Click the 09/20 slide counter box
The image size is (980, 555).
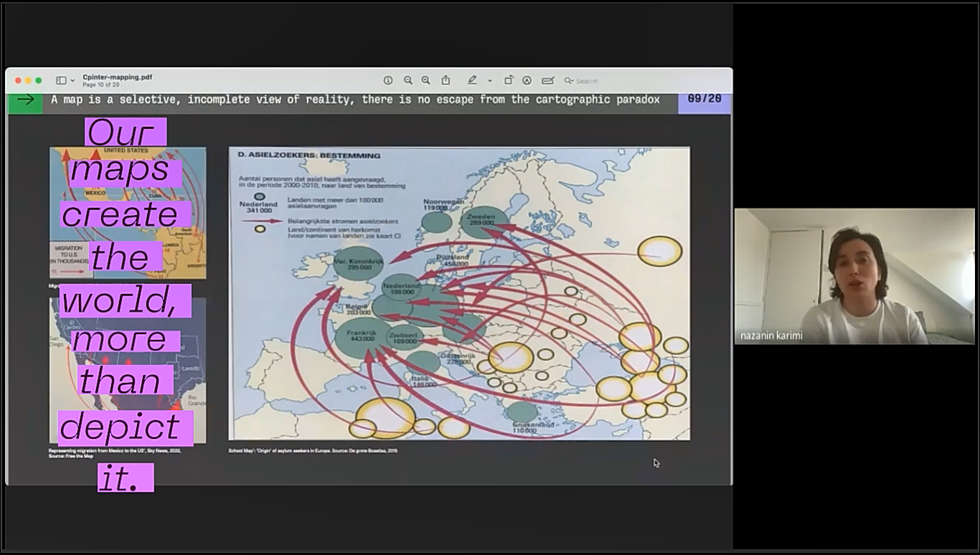pyautogui.click(x=704, y=100)
